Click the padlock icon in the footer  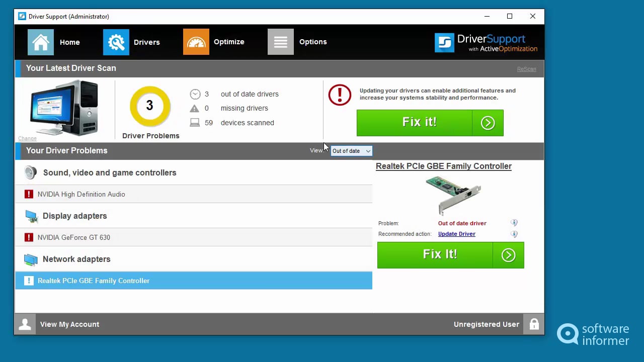(x=534, y=324)
